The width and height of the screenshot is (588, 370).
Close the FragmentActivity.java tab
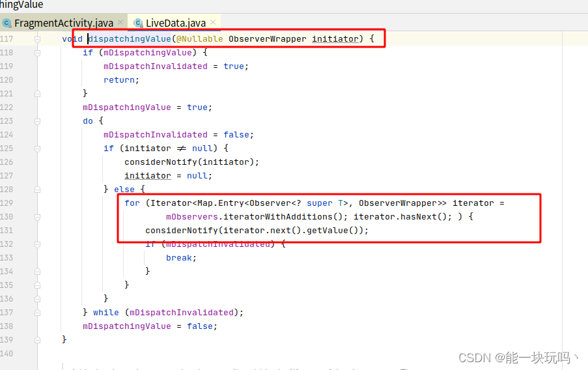click(x=120, y=23)
